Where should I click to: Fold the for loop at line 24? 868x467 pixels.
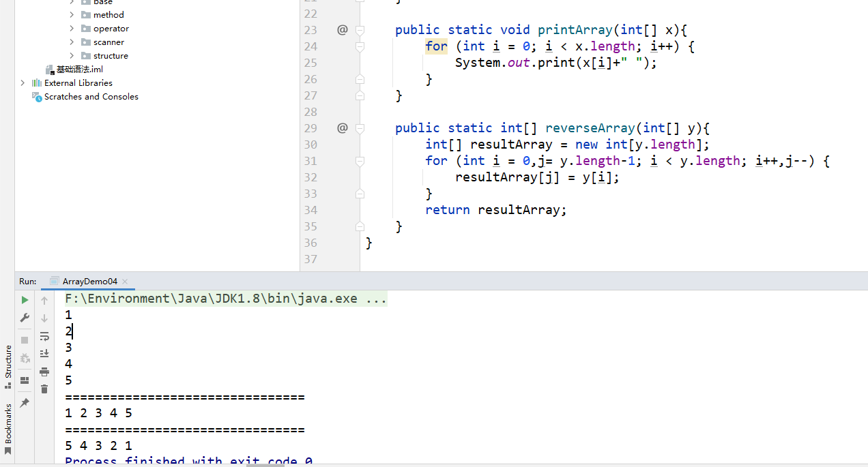coord(360,46)
